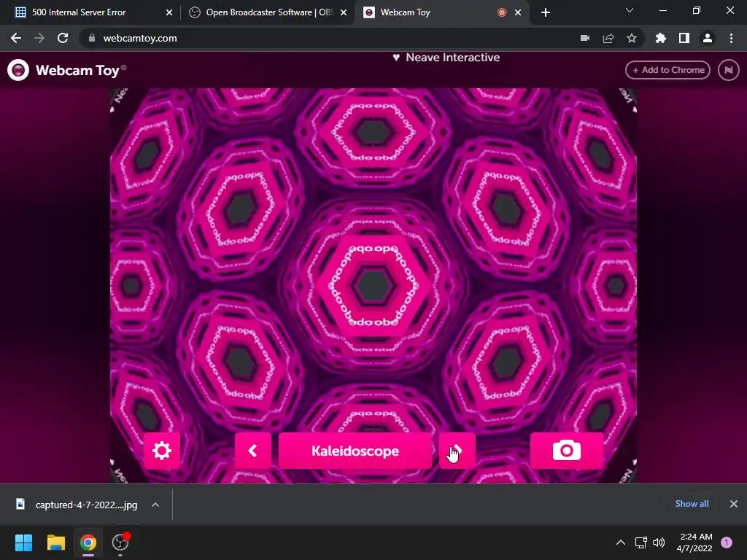Go to next effect arrow
The image size is (747, 560).
coord(457,451)
